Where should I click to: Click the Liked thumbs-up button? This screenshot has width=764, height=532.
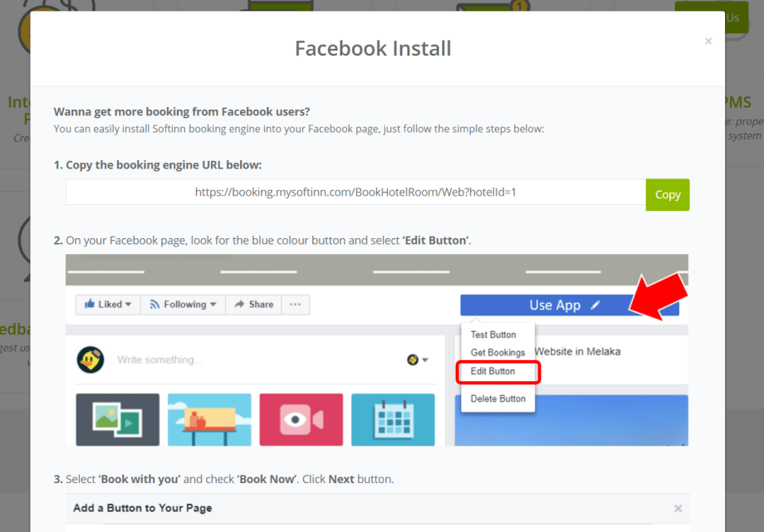[108, 305]
